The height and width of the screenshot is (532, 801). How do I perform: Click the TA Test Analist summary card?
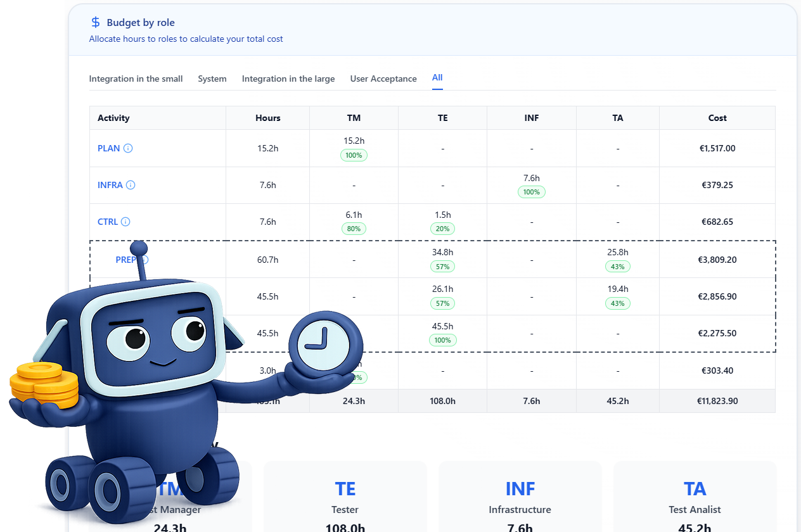click(695, 497)
